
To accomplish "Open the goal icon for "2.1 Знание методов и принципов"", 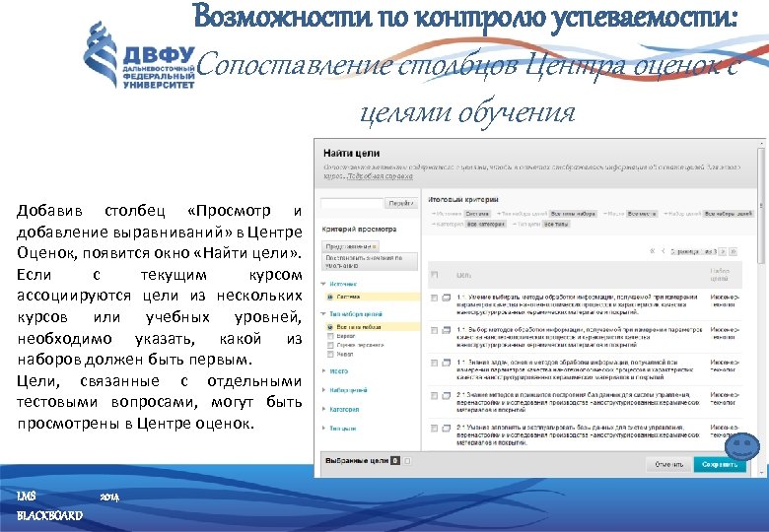I will click(x=447, y=395).
